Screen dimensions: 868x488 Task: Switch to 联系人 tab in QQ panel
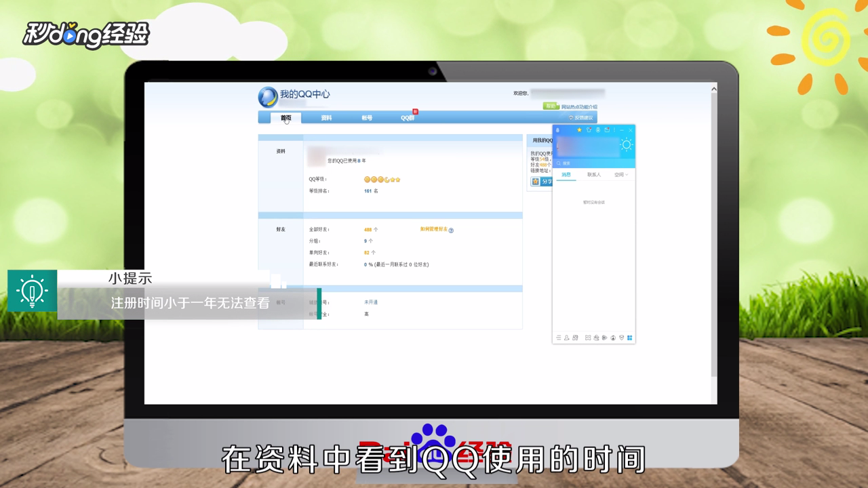(x=594, y=175)
